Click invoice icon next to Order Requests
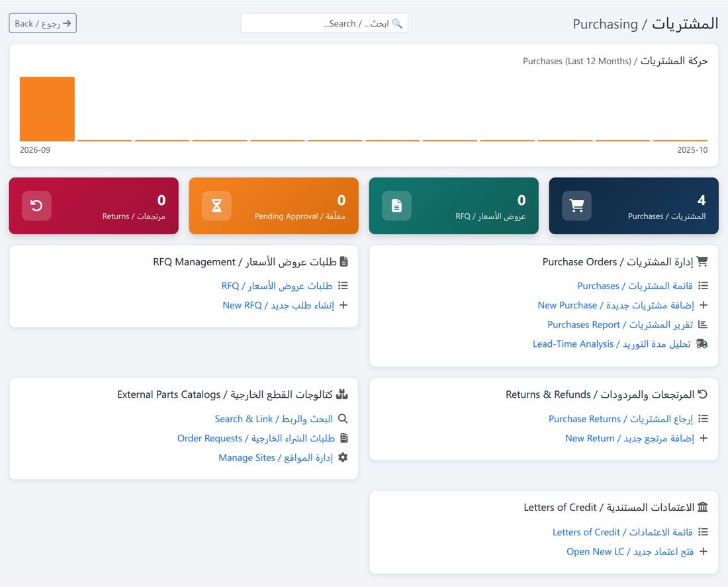 pos(344,438)
